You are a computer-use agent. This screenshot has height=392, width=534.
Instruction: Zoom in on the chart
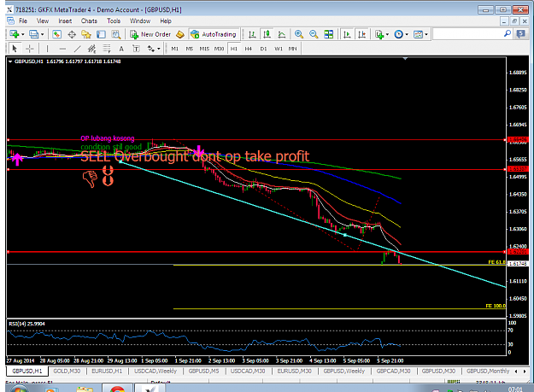[299, 34]
